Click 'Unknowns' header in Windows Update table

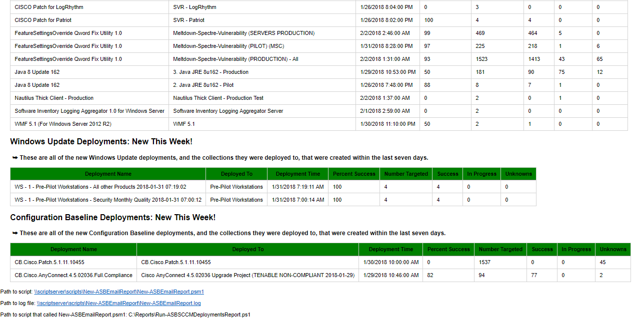tap(518, 174)
